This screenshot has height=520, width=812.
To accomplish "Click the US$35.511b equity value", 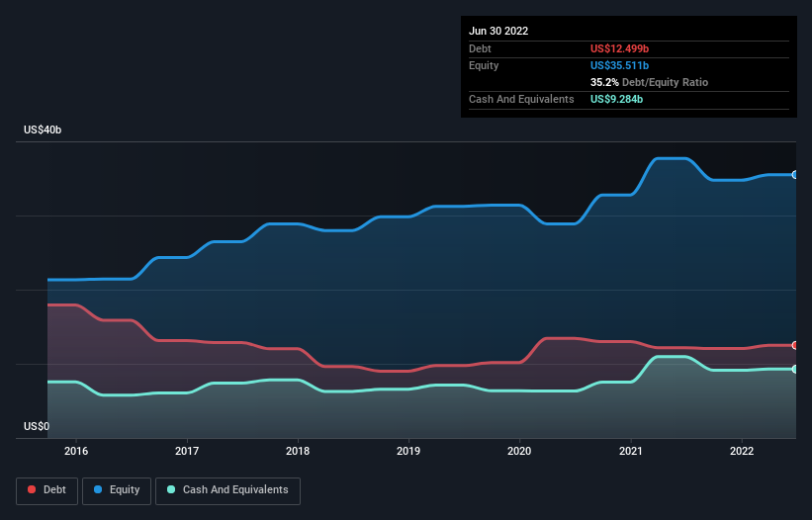I will coord(619,65).
